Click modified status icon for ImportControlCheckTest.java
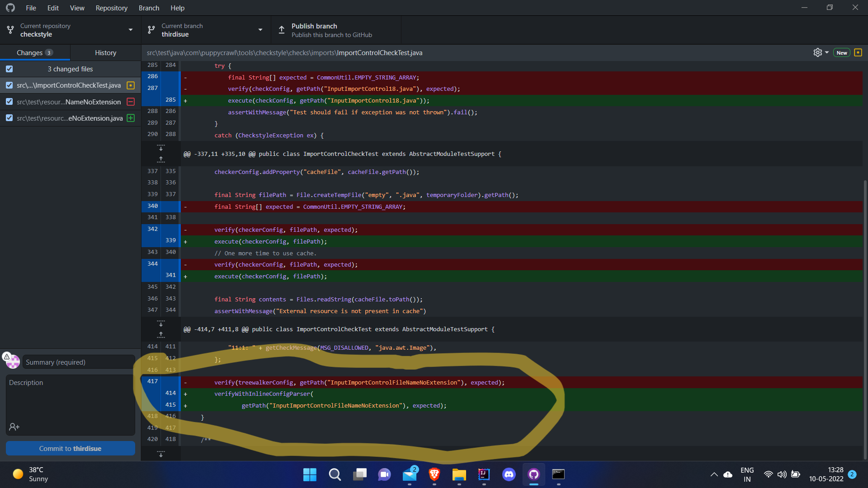868x488 pixels. pos(131,85)
